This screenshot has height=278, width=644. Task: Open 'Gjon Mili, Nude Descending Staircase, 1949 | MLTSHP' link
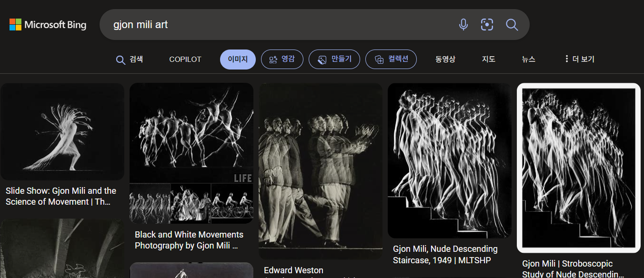(445, 255)
